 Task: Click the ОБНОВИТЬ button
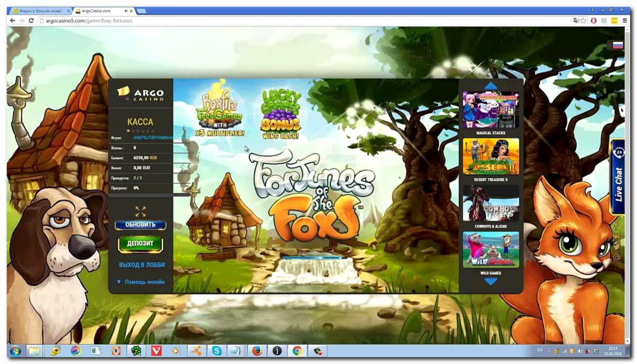(x=140, y=225)
